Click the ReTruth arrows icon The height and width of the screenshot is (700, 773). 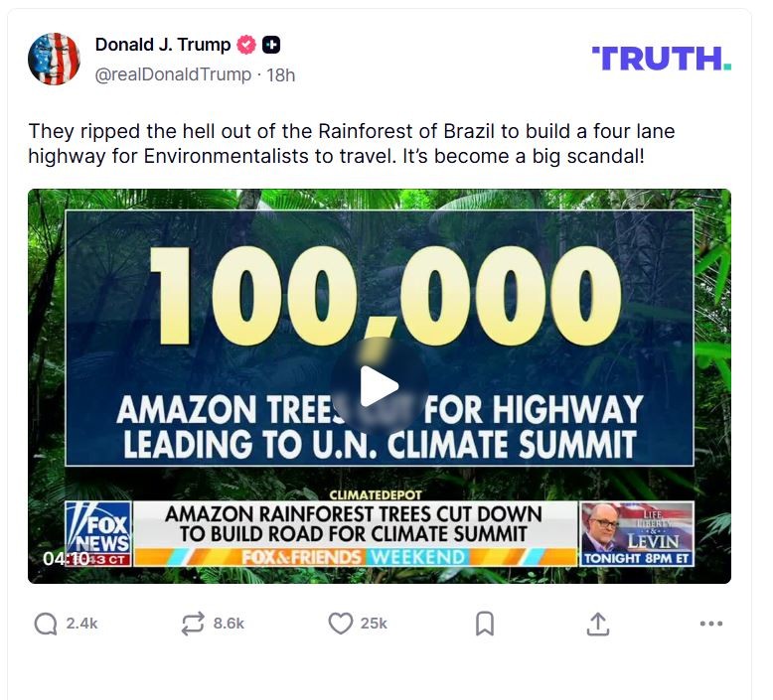(193, 624)
